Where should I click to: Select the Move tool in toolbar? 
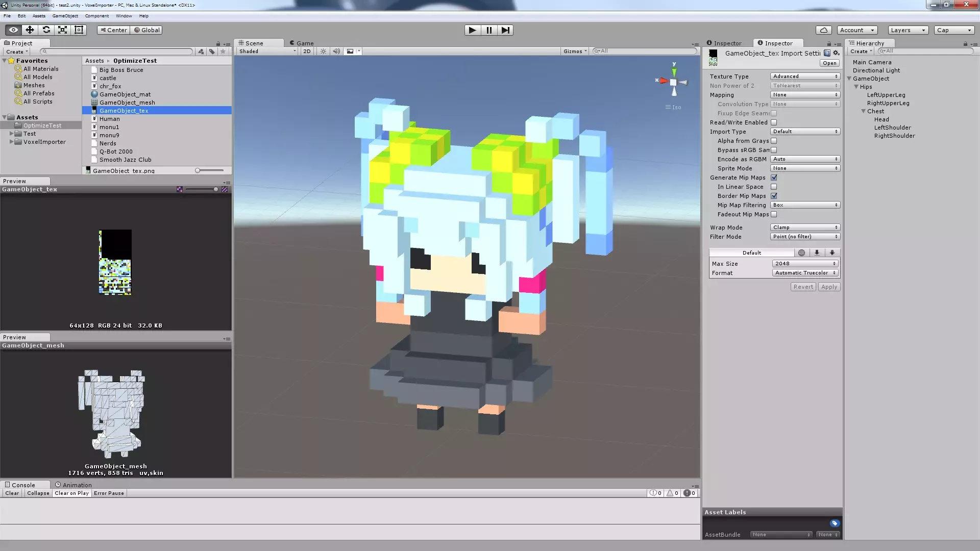click(x=30, y=30)
